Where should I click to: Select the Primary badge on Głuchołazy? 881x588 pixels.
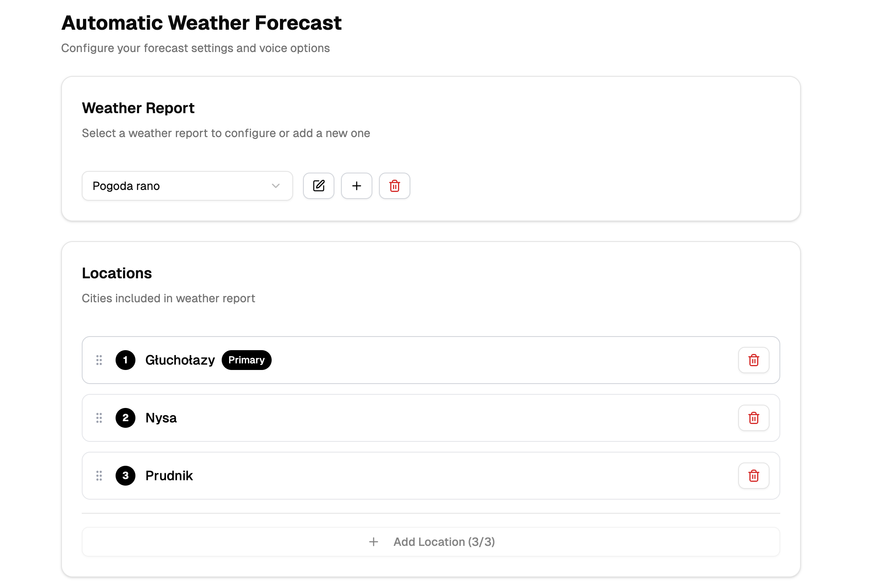(246, 360)
